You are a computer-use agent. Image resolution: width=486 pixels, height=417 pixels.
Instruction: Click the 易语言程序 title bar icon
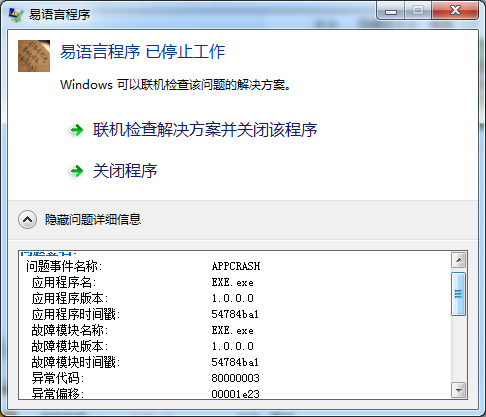[x=16, y=14]
